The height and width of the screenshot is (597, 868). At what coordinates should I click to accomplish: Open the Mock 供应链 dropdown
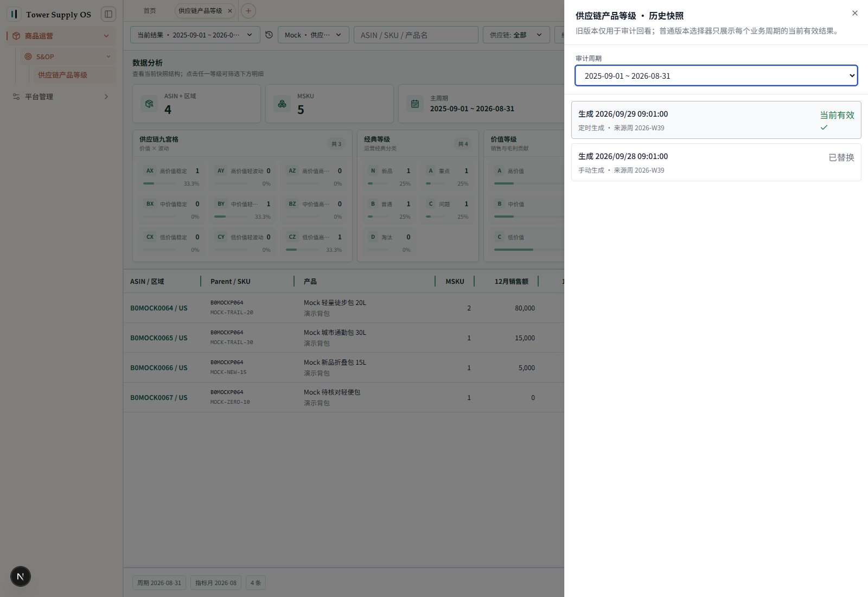coord(313,35)
